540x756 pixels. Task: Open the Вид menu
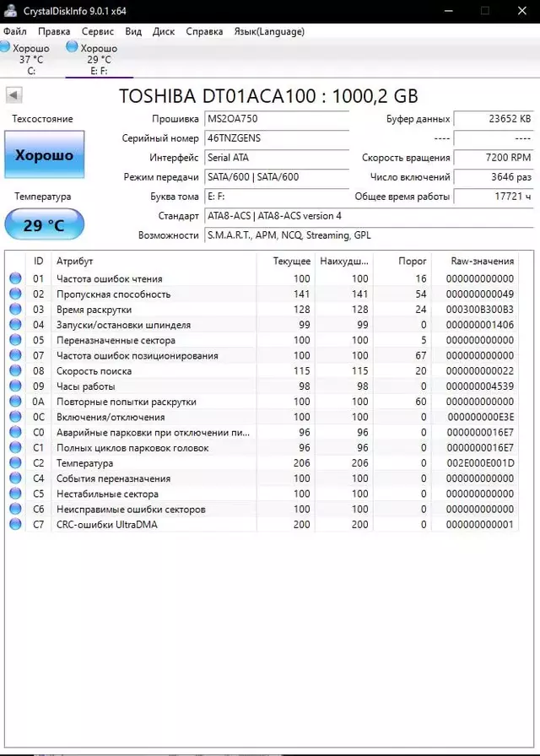click(133, 32)
